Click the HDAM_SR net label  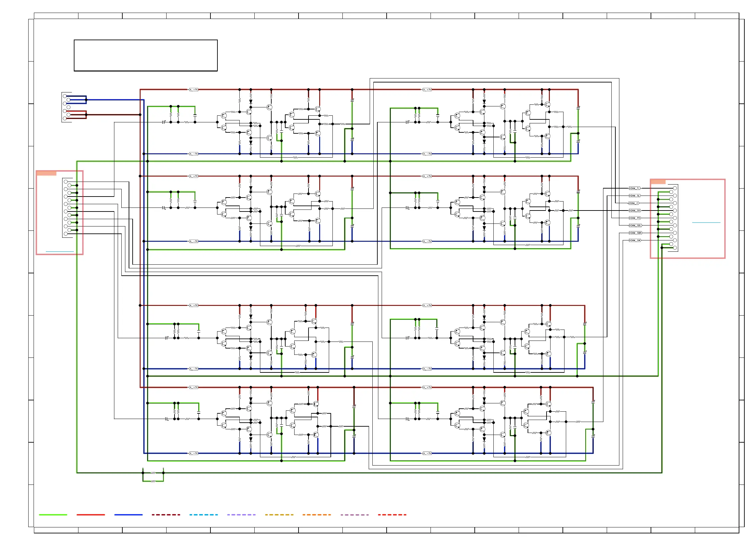pos(635,210)
